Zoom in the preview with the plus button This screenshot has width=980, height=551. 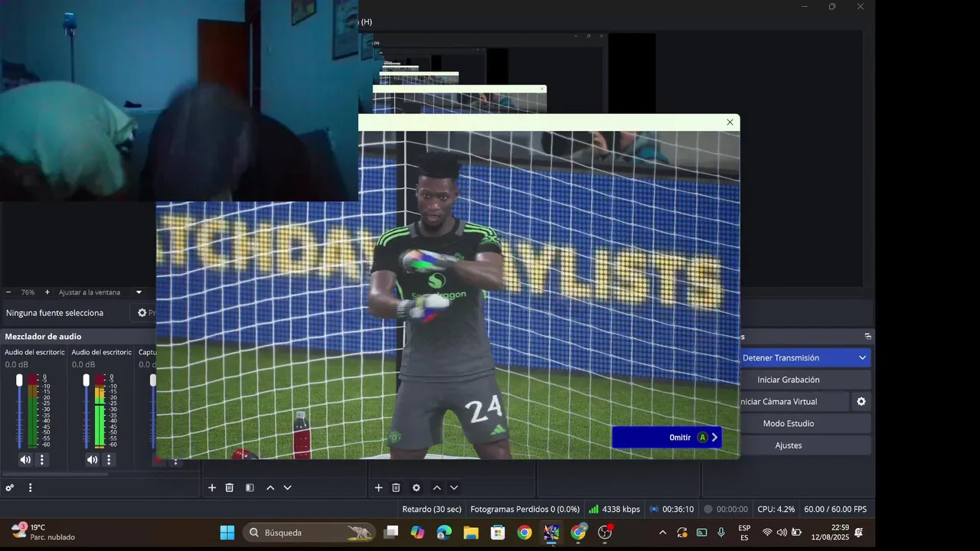[x=47, y=292]
